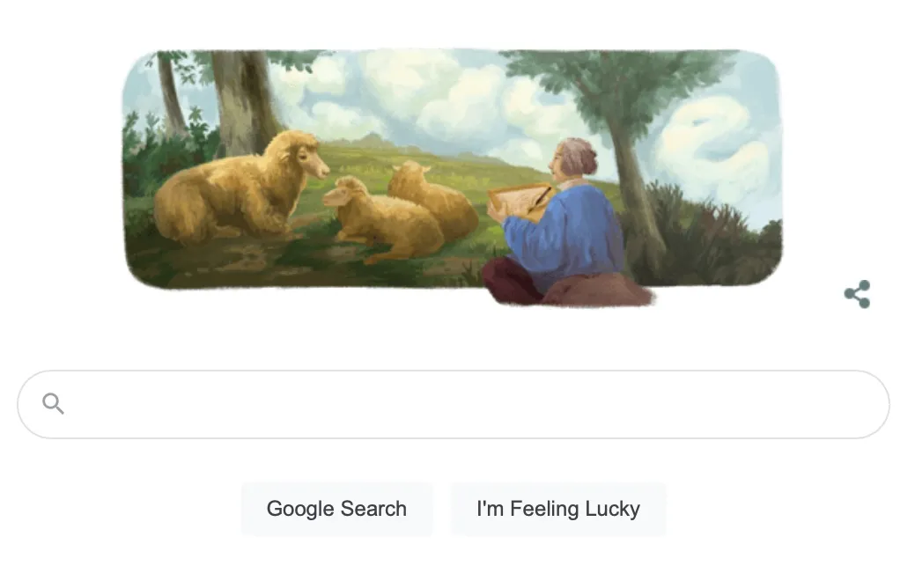Click the painter's gray hair bun

pyautogui.click(x=579, y=155)
